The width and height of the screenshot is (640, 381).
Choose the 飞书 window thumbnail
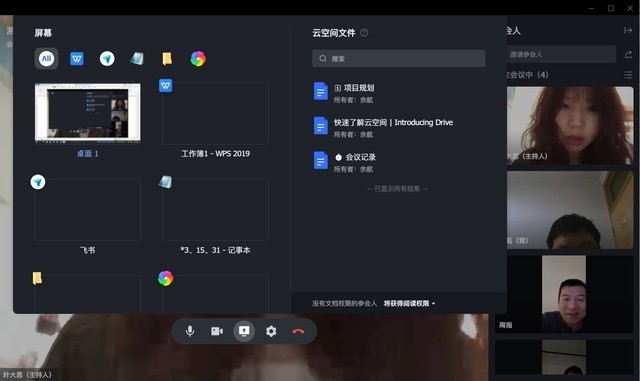click(x=88, y=209)
